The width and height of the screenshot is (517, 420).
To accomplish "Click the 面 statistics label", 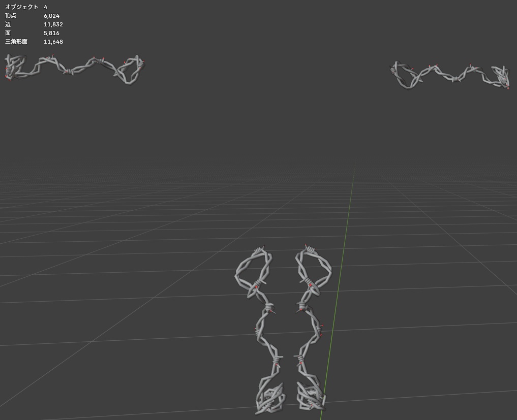I will tap(8, 33).
